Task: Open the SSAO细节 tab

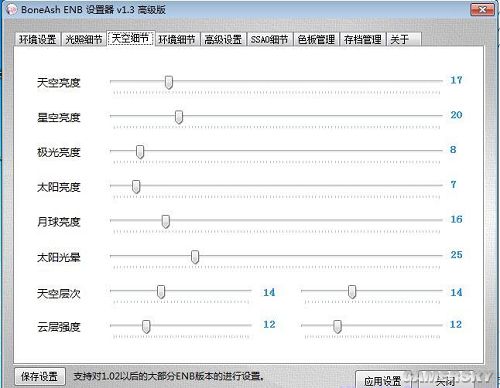Action: (x=269, y=39)
